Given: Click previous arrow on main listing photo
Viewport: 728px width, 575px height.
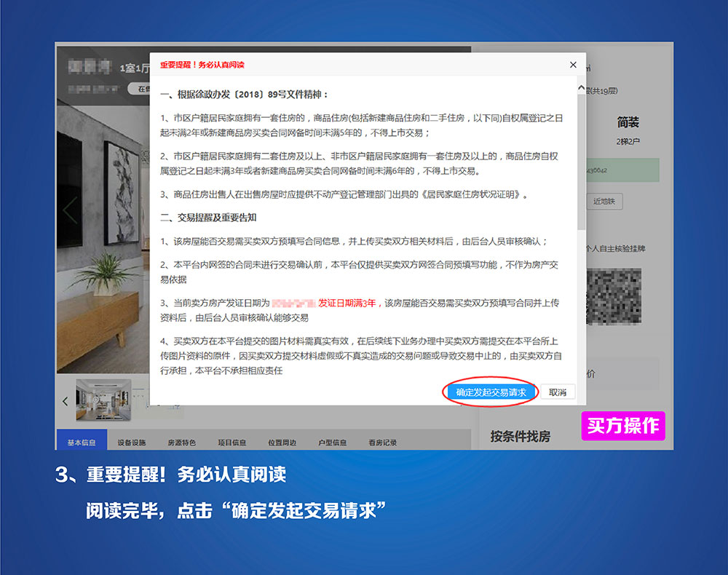Looking at the screenshot, I should click(x=70, y=210).
